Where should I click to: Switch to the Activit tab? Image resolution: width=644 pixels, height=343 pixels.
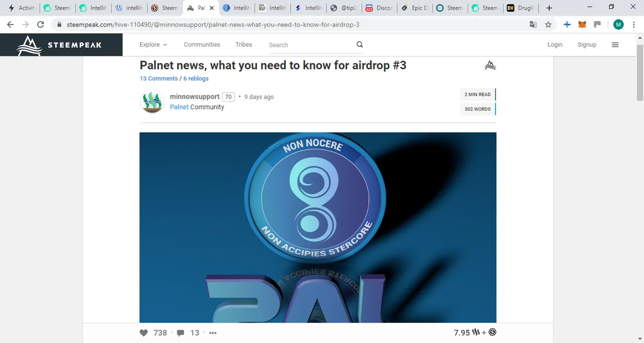22,8
